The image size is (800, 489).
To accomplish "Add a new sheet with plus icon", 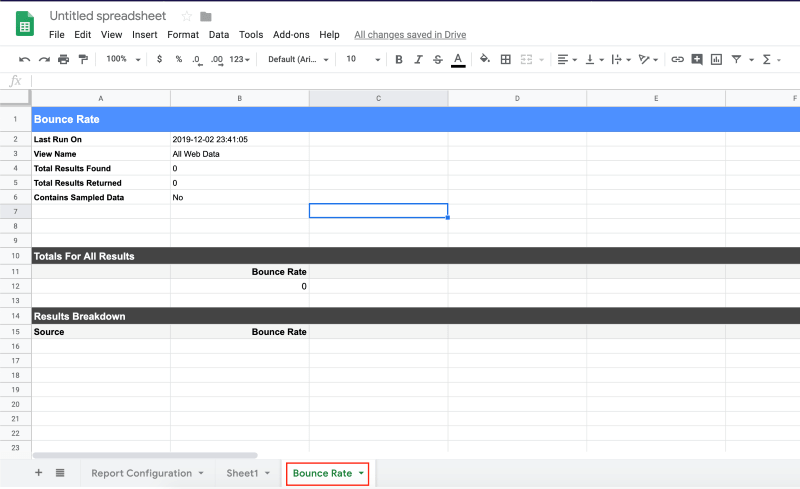I will pyautogui.click(x=38, y=473).
